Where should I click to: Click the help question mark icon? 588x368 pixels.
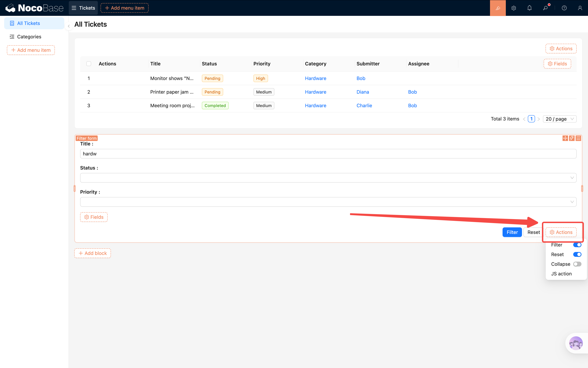click(x=564, y=8)
